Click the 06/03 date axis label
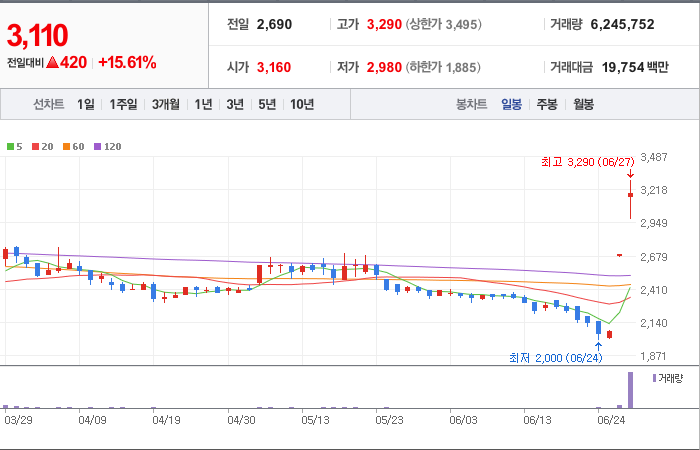 [x=463, y=421]
